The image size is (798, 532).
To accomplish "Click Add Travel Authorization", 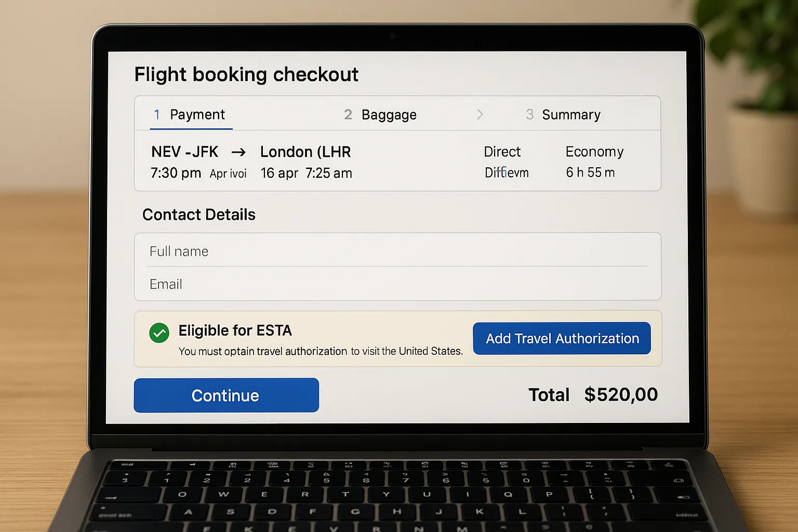I will point(562,338).
